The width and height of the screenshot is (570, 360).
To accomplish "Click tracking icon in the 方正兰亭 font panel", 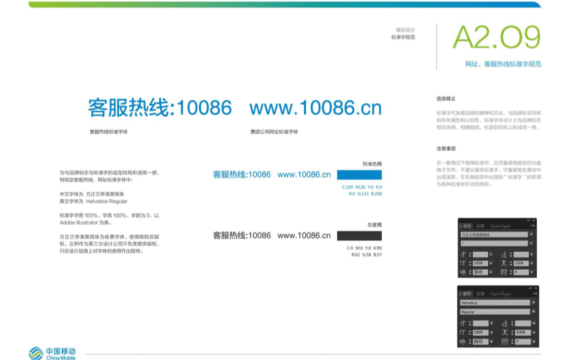I will coord(504,272).
